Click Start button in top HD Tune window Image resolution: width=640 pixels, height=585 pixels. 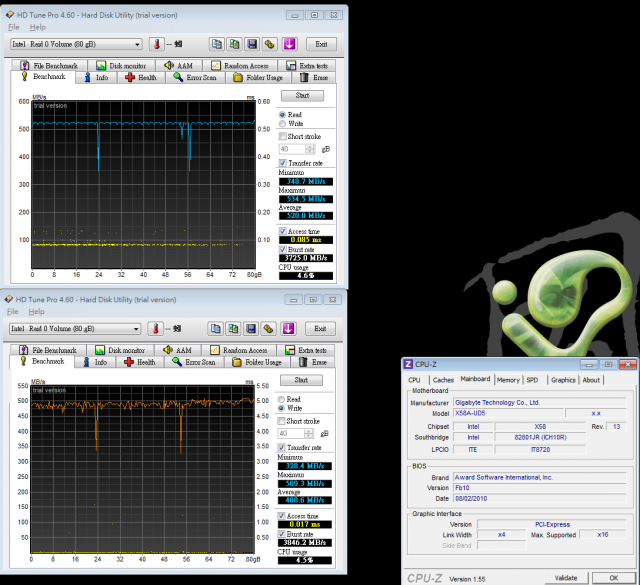302,96
